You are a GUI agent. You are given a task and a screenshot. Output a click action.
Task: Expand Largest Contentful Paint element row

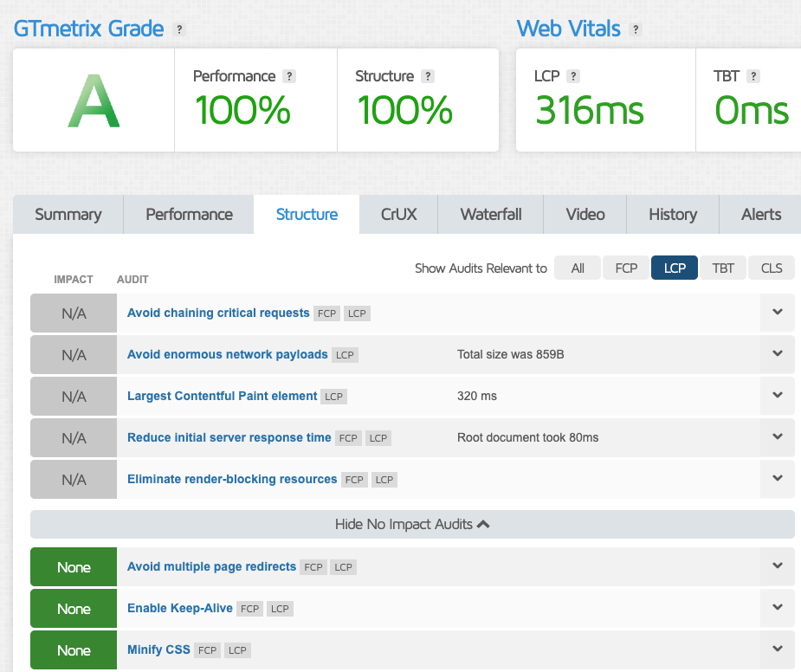(778, 395)
